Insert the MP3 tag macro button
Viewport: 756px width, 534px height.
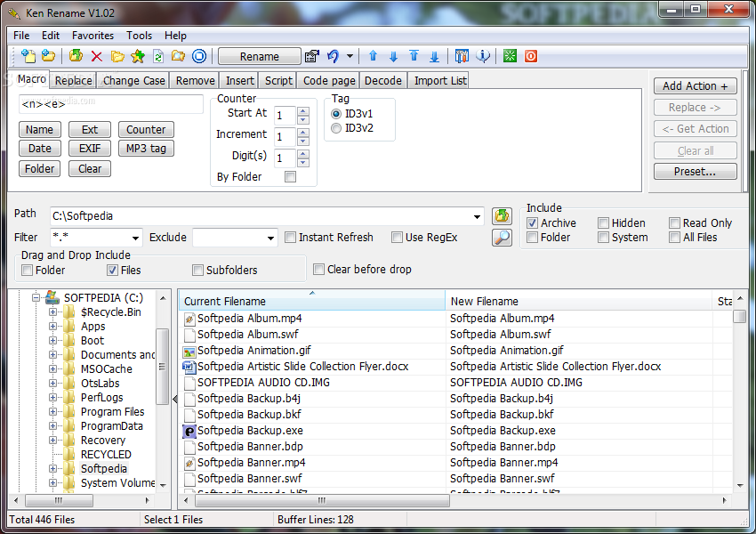tap(146, 149)
